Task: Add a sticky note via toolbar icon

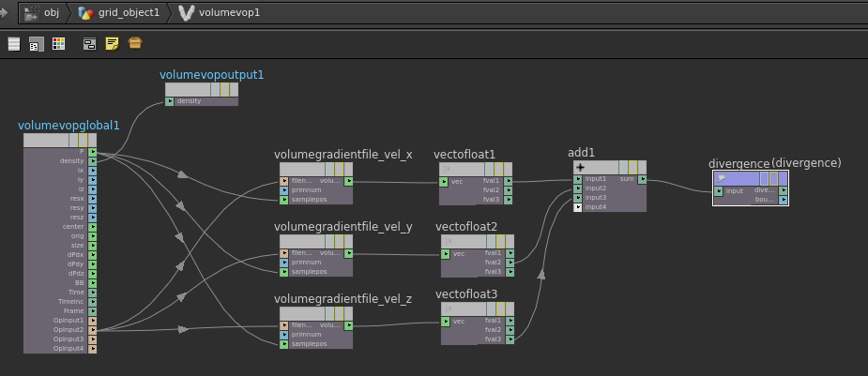Action: pos(112,44)
